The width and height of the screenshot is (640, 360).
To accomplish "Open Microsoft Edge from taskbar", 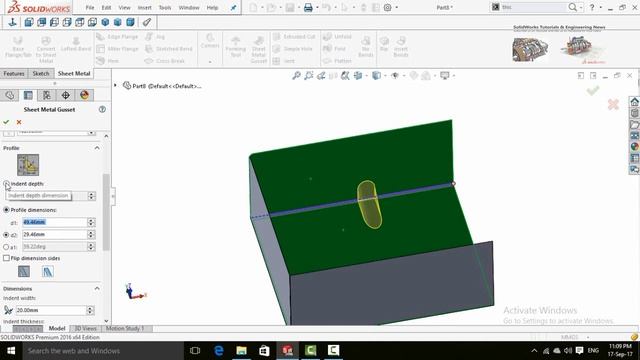I will [218, 351].
